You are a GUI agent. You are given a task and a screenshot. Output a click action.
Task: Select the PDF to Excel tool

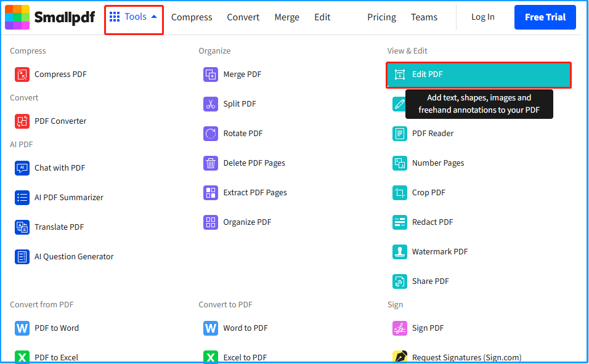pos(56,358)
